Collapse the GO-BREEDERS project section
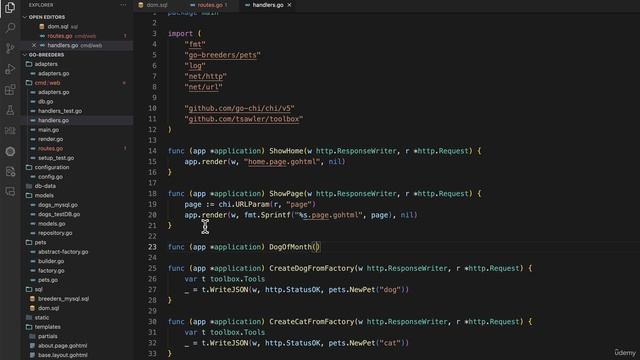 coord(46,55)
